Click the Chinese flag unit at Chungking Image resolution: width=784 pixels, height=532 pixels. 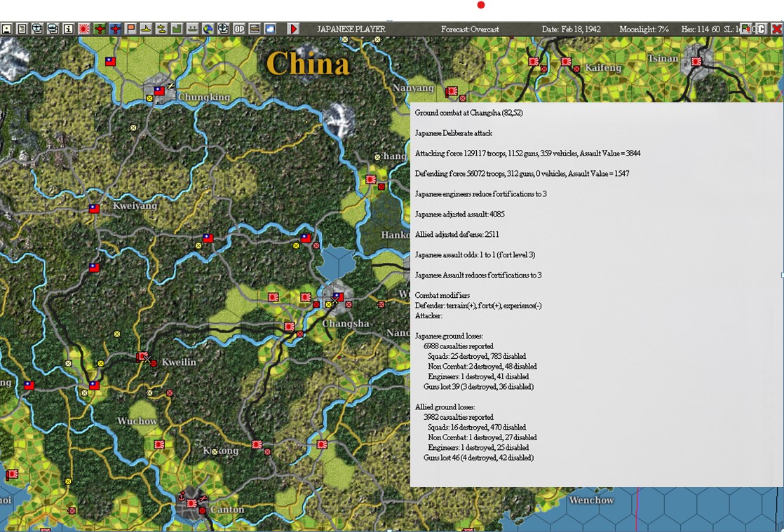coord(159,91)
